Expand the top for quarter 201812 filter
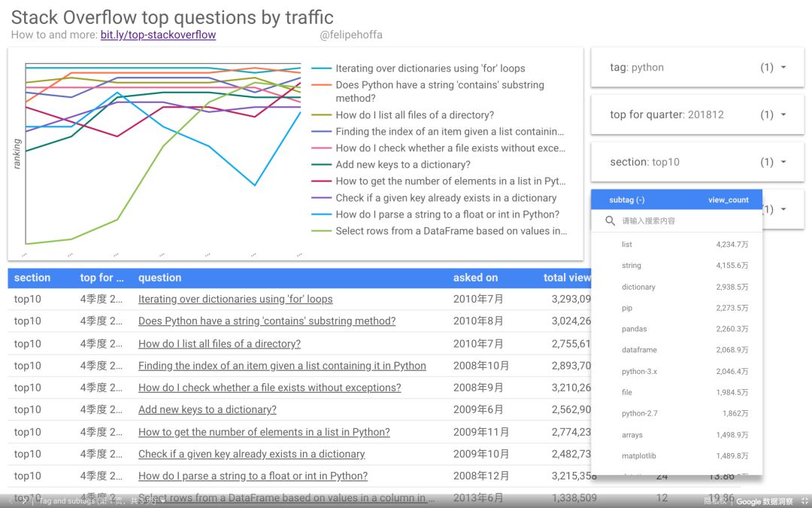The height and width of the screenshot is (508, 812). tap(697, 114)
